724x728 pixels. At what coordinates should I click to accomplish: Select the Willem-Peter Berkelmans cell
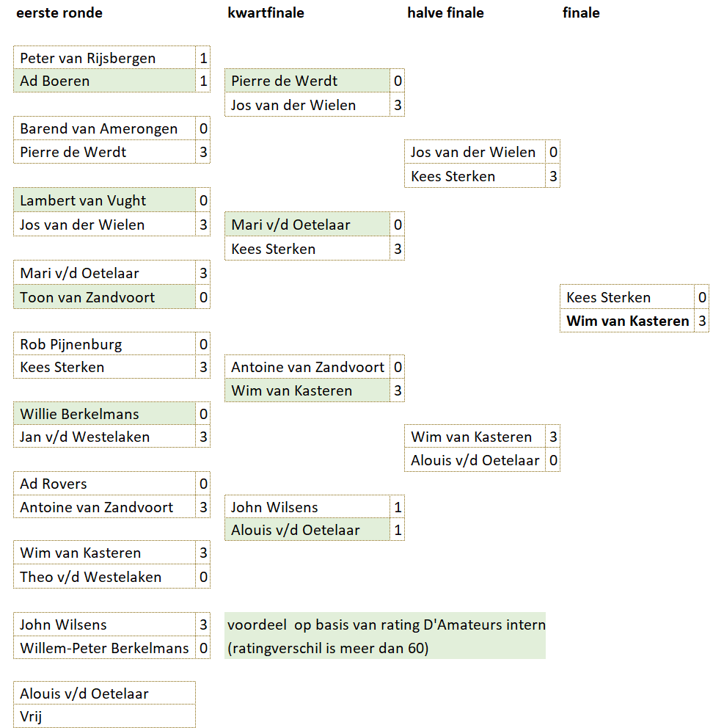click(104, 648)
